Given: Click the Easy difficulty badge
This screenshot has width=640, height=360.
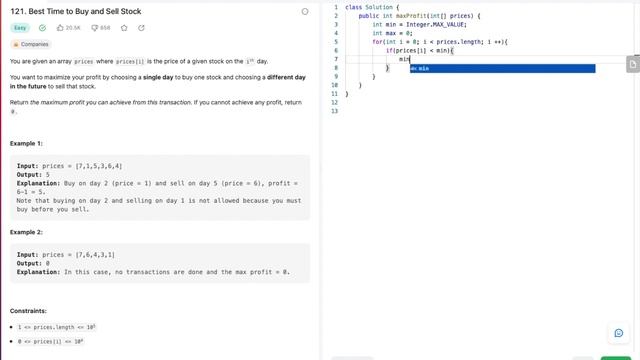Looking at the screenshot, I should (x=20, y=28).
